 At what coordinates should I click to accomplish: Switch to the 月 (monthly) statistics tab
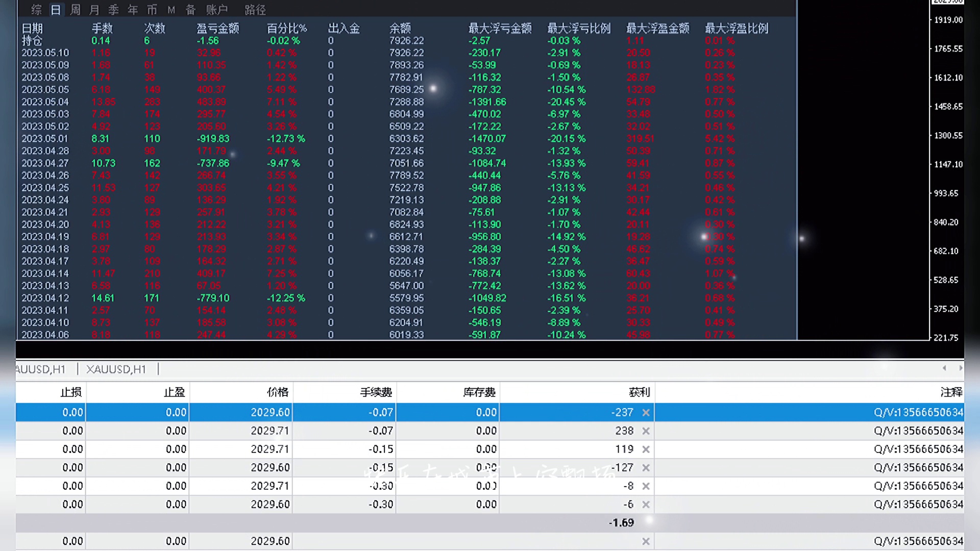[94, 10]
